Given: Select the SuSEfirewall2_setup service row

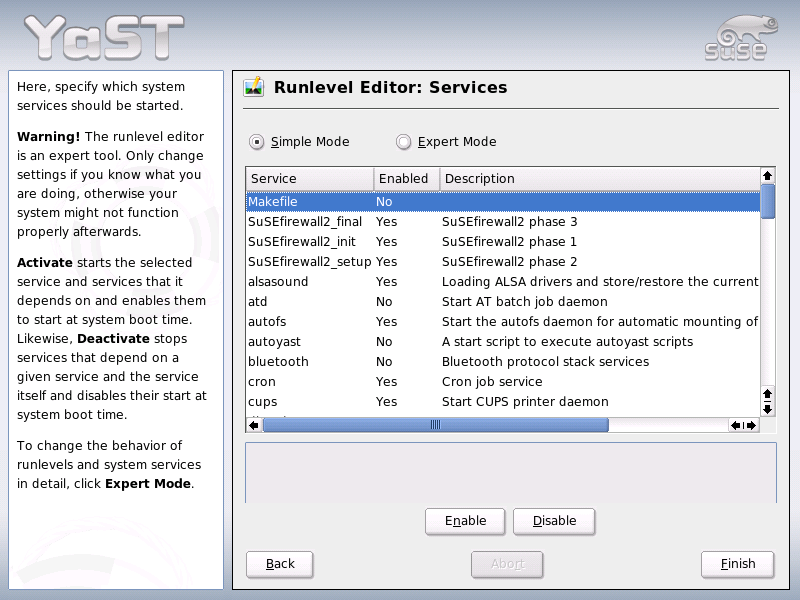Looking at the screenshot, I should (503, 261).
